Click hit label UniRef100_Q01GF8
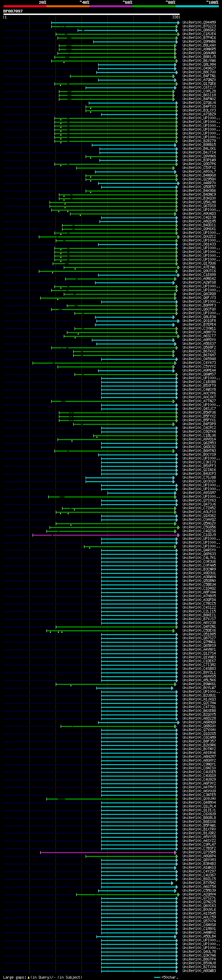The image size is (222, 980). pyautogui.click(x=199, y=320)
